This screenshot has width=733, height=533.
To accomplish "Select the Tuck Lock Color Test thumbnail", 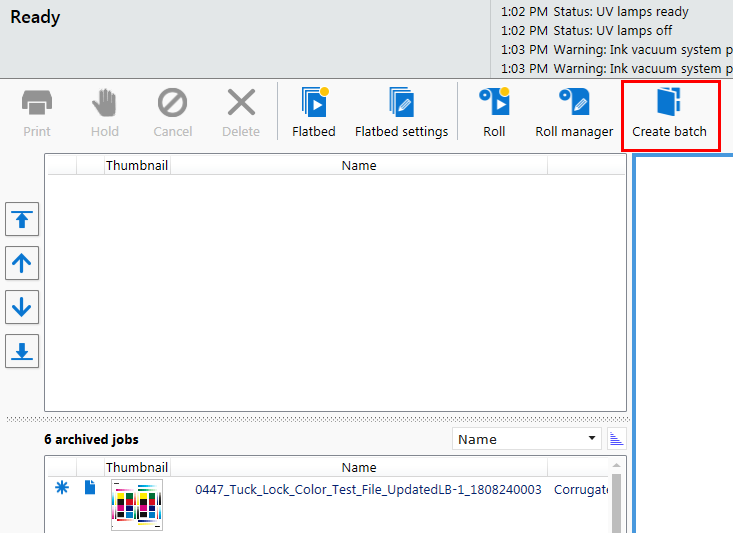I will coord(137,504).
